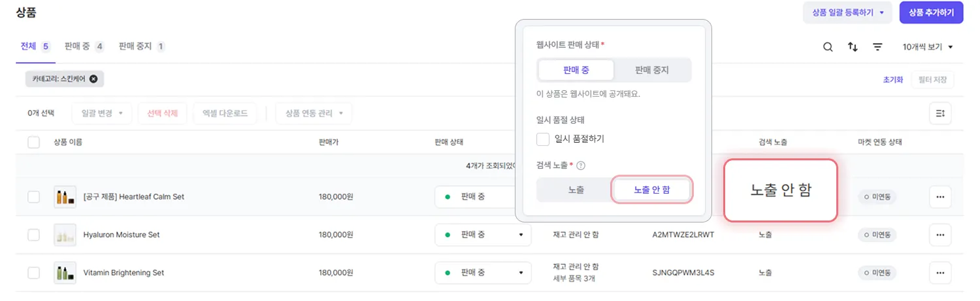The width and height of the screenshot is (980, 301).
Task: Select all products with header checkbox
Action: coord(34,142)
